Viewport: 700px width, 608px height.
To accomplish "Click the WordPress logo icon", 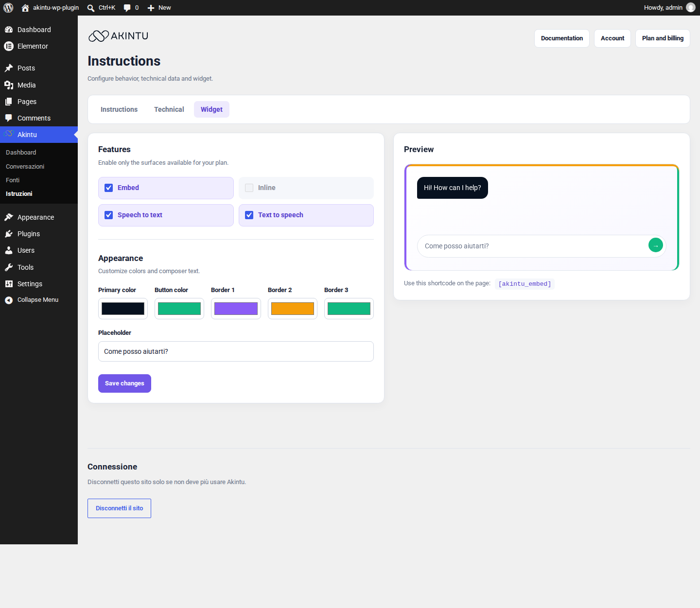I will (8, 8).
